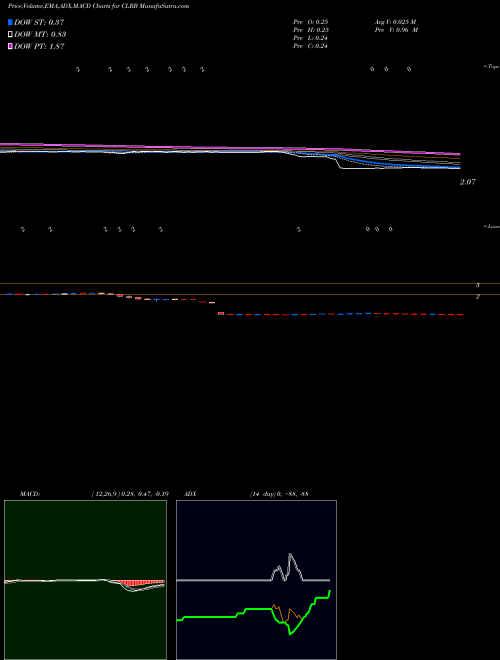The image size is (500, 660).
Task: Click the 'MACD:' panel heading
Action: coord(30,494)
